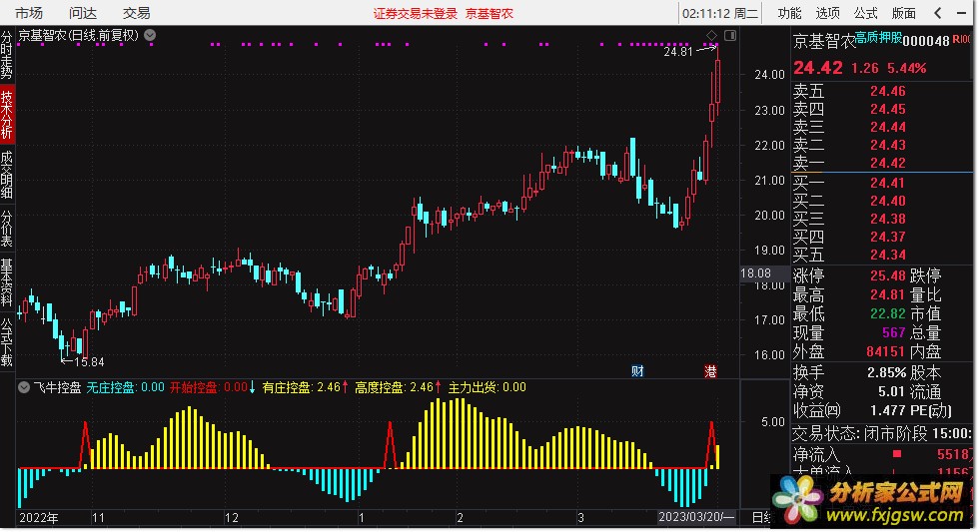Click the blue 财 marker on the chart

point(637,371)
